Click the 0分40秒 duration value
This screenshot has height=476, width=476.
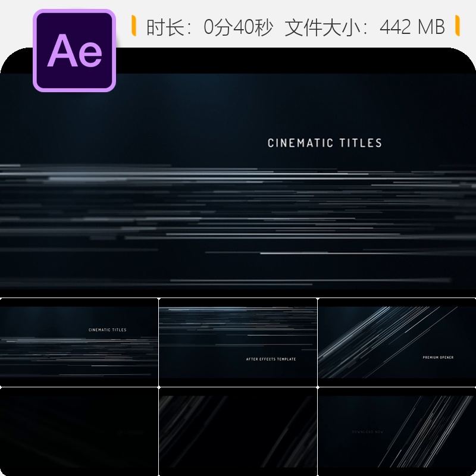click(239, 27)
